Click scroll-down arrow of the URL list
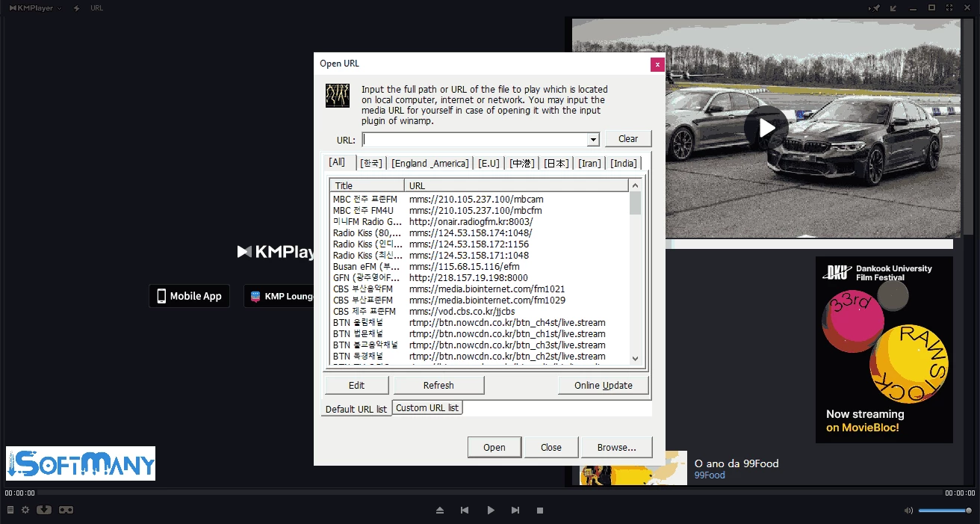The image size is (980, 524). [635, 359]
